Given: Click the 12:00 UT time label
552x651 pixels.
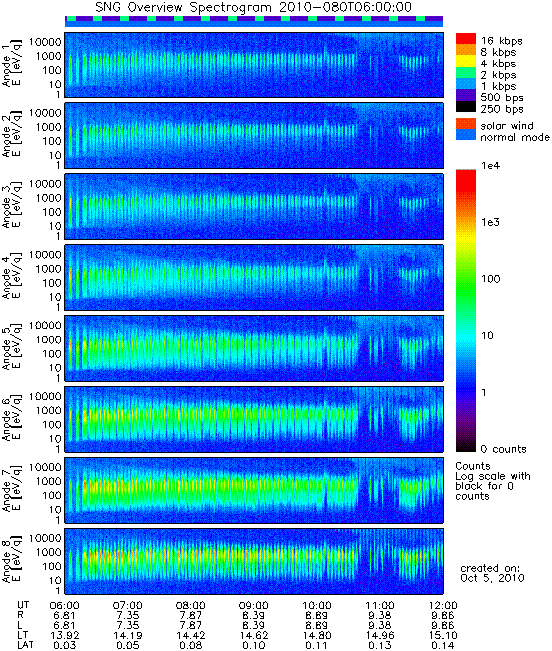Looking at the screenshot, I should [443, 605].
